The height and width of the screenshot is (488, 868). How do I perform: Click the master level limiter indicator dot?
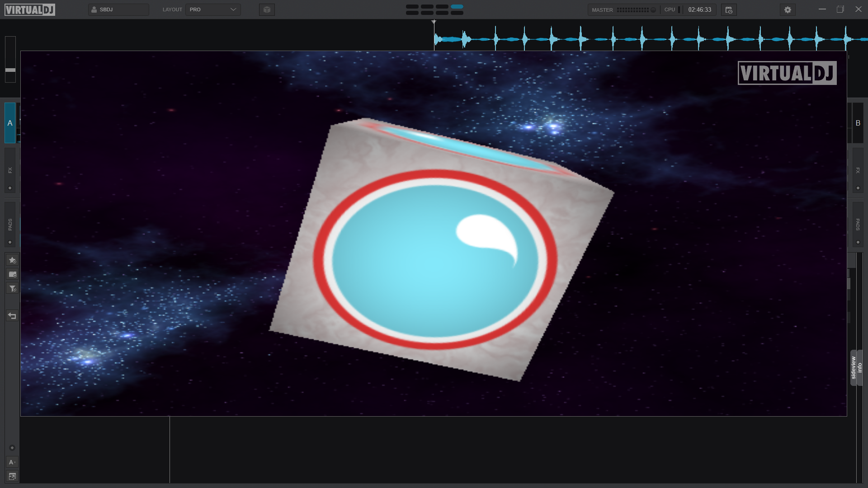coord(653,9)
